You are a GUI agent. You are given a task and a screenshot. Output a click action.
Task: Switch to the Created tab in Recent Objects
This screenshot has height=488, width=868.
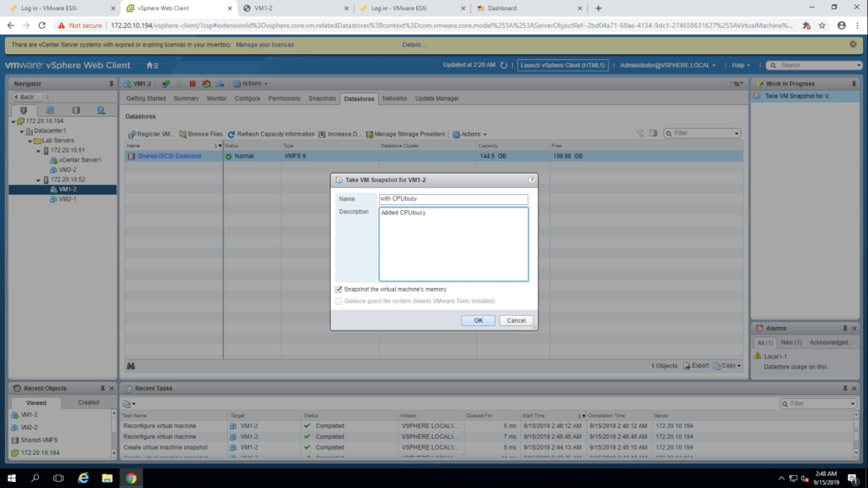coord(88,402)
